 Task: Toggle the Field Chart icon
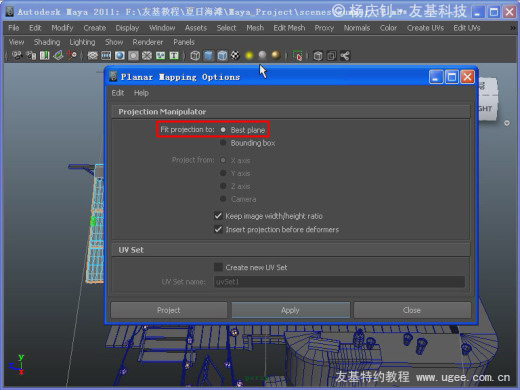pos(147,55)
